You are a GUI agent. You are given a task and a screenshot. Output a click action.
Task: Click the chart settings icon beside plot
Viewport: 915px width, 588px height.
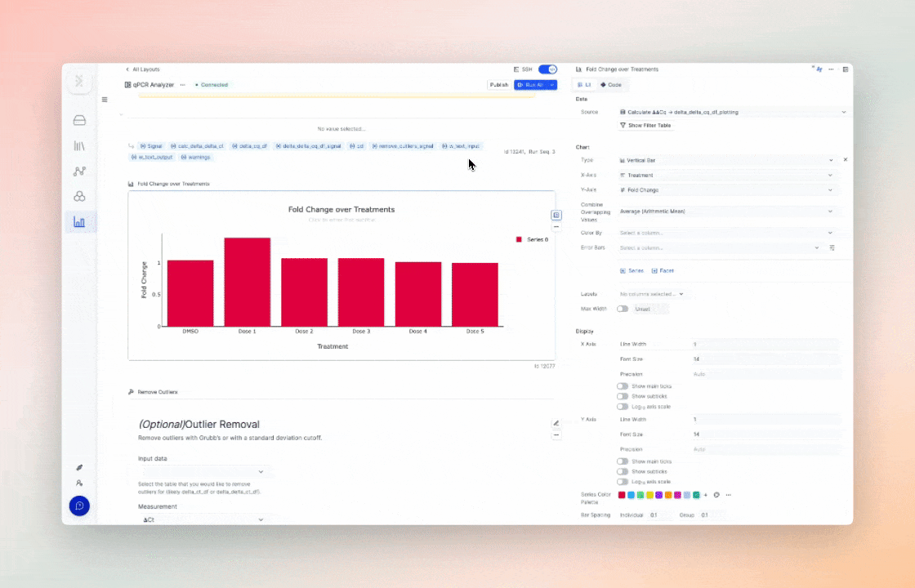556,216
